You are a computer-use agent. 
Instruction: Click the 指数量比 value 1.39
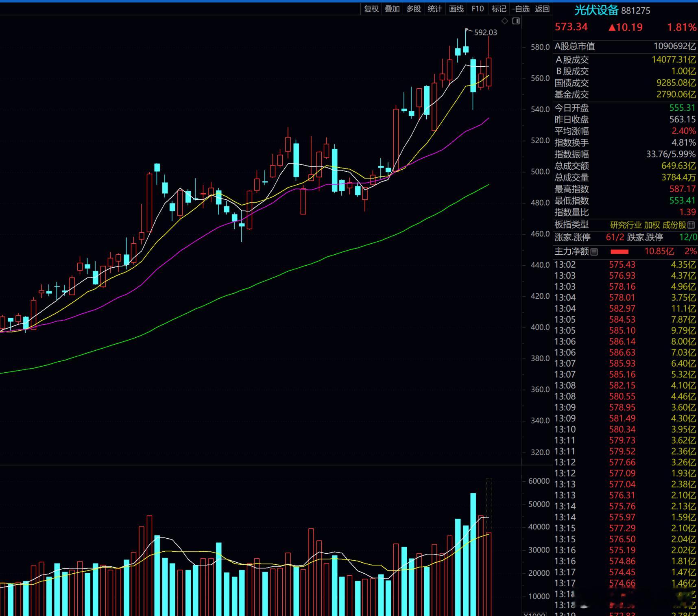687,212
